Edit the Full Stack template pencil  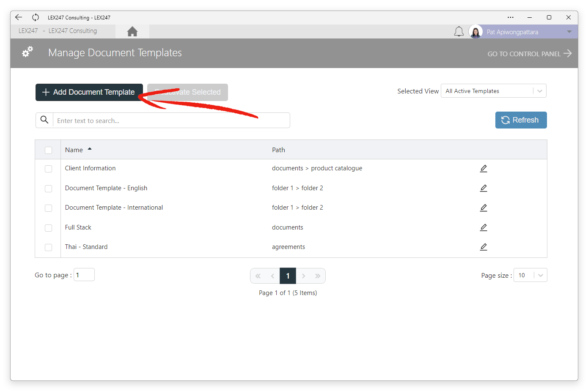coord(484,227)
